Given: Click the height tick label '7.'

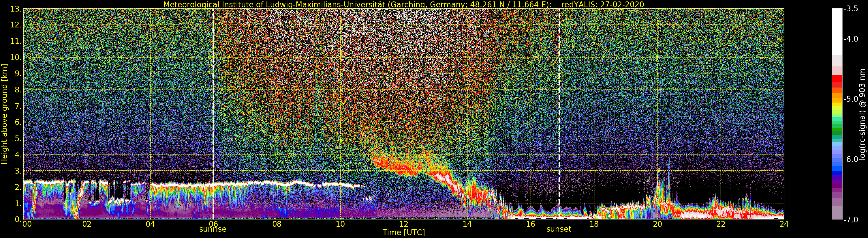Looking at the screenshot, I should click(18, 106).
